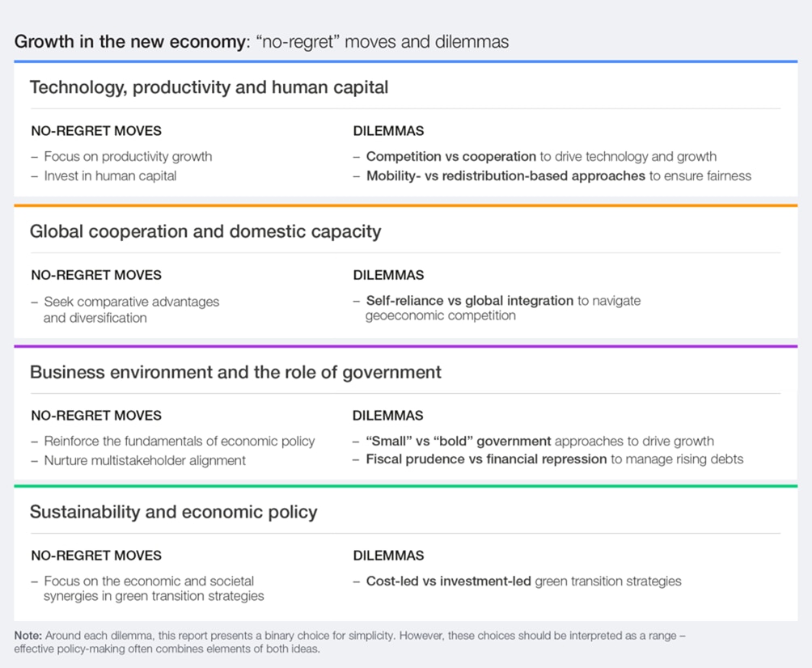
Task: Select 'Invest in human capital' bullet
Action: point(110,175)
